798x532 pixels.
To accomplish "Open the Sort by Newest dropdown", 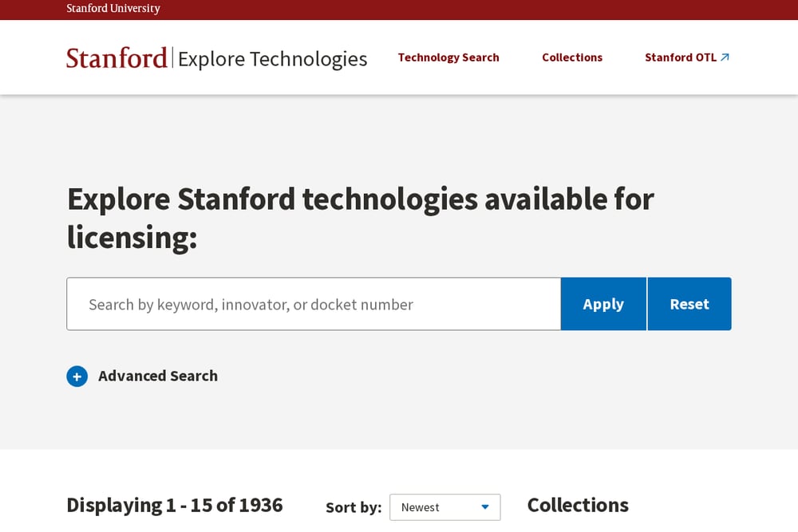I will (444, 507).
